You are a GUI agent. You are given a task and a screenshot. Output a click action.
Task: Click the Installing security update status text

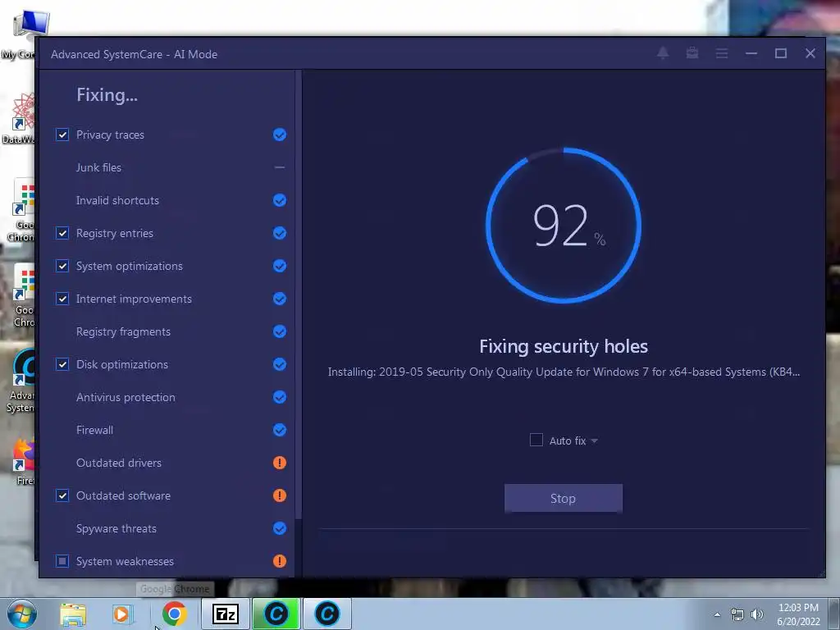pos(564,372)
